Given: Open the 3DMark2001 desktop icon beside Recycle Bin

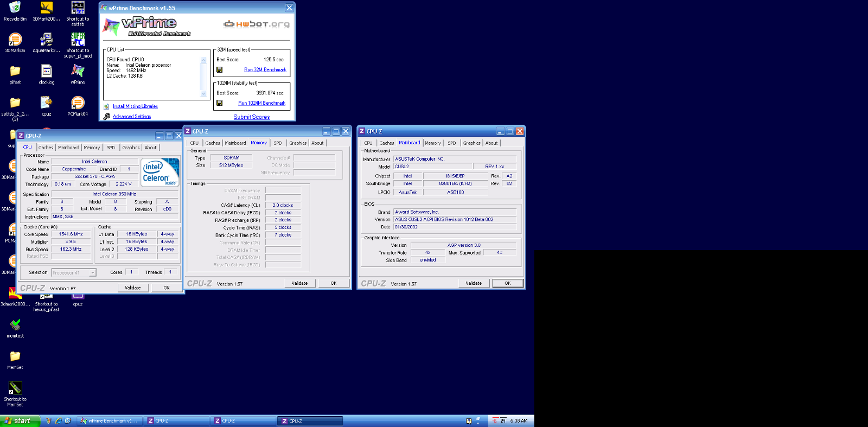Looking at the screenshot, I should [x=47, y=11].
